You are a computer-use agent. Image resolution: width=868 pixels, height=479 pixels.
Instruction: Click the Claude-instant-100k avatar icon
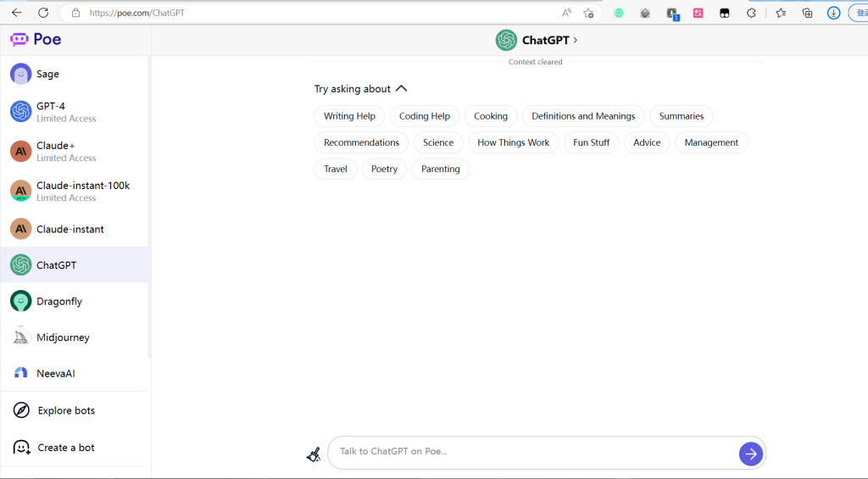pos(21,191)
